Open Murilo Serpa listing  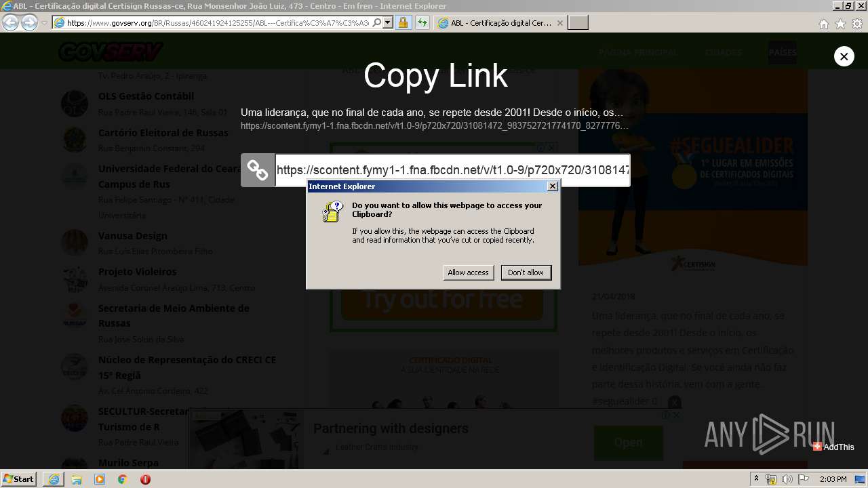[128, 463]
